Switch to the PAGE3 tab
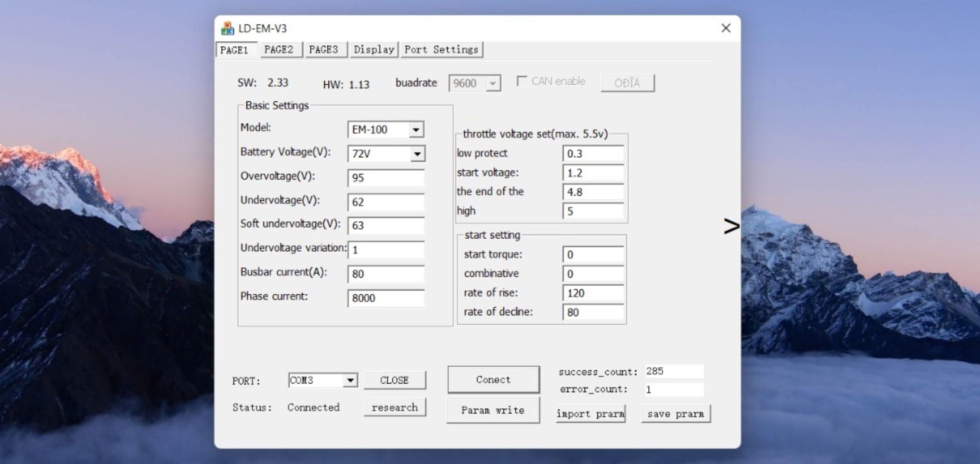Viewport: 980px width, 464px height. (x=324, y=50)
